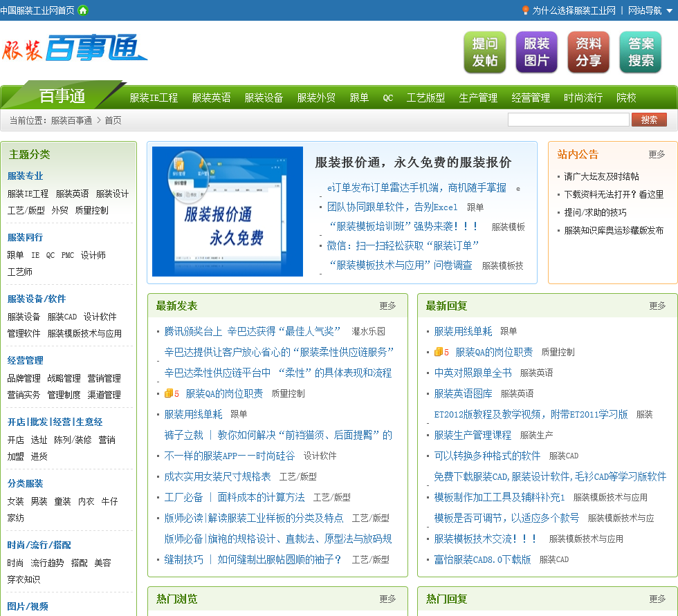Focus the search input field
This screenshot has width=678, height=616.
point(569,120)
